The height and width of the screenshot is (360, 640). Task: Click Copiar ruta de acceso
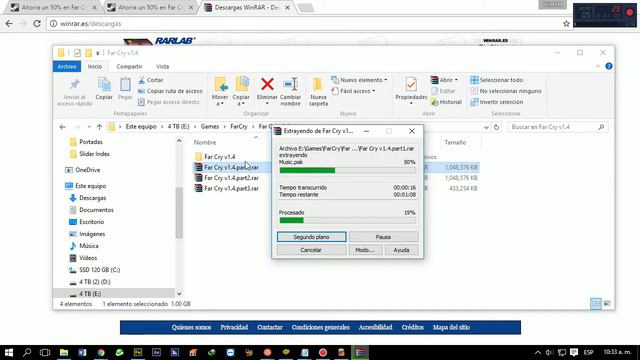pos(170,91)
